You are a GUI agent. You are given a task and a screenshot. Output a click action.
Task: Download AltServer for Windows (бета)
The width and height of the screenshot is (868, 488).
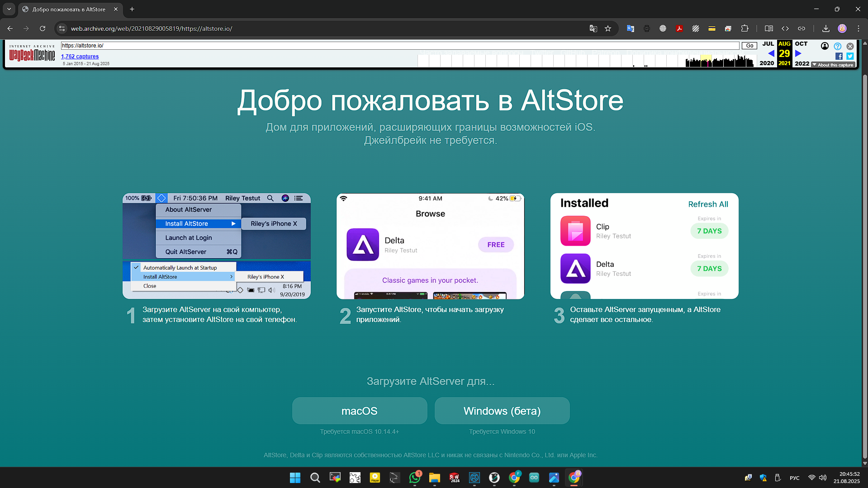pos(502,411)
